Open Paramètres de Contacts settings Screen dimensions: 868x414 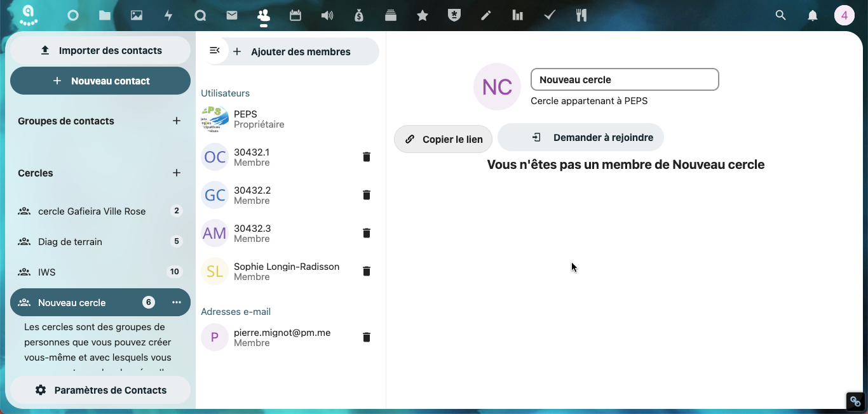tap(100, 390)
